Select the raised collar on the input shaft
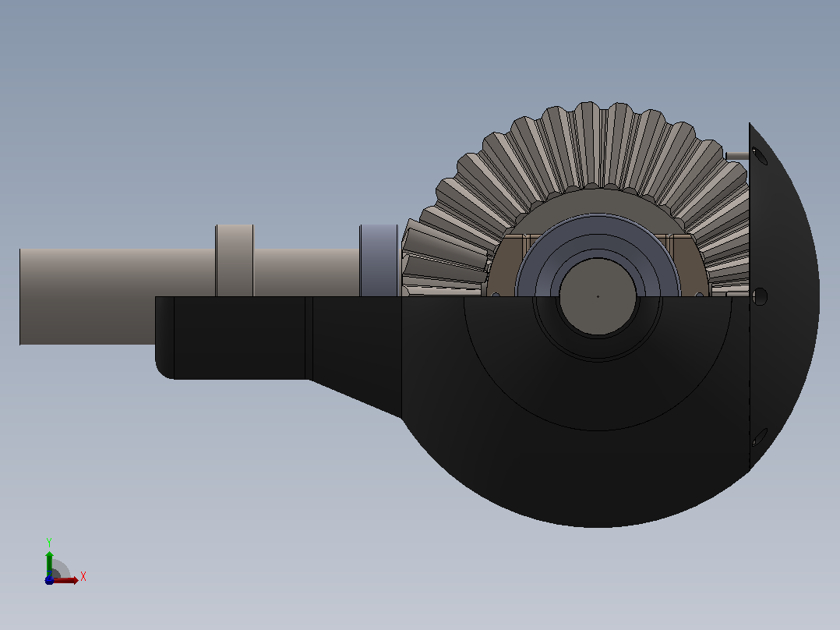 (234, 260)
